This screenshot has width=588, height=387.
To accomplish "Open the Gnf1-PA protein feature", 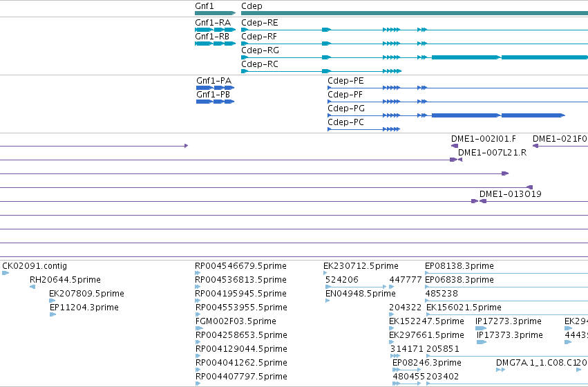I will pyautogui.click(x=216, y=88).
